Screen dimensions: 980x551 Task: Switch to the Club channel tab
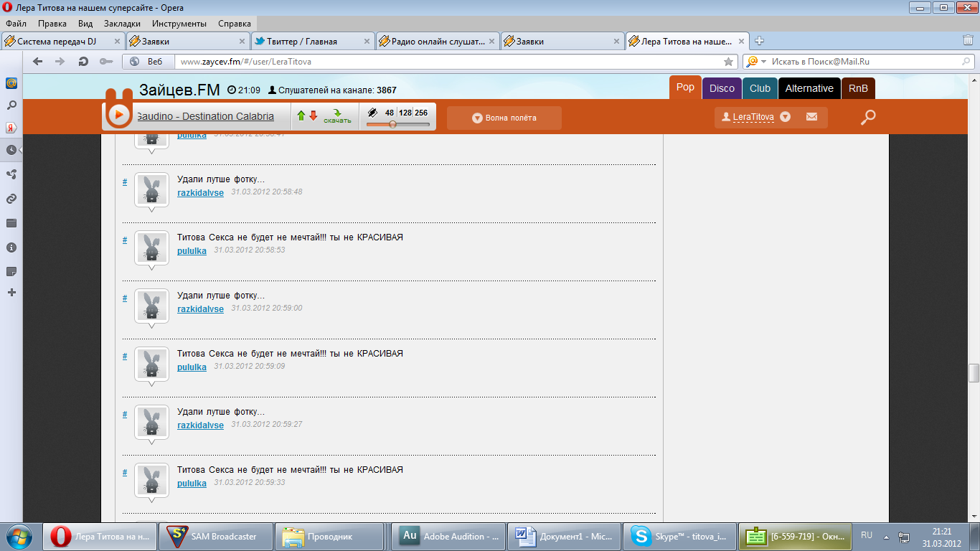760,88
